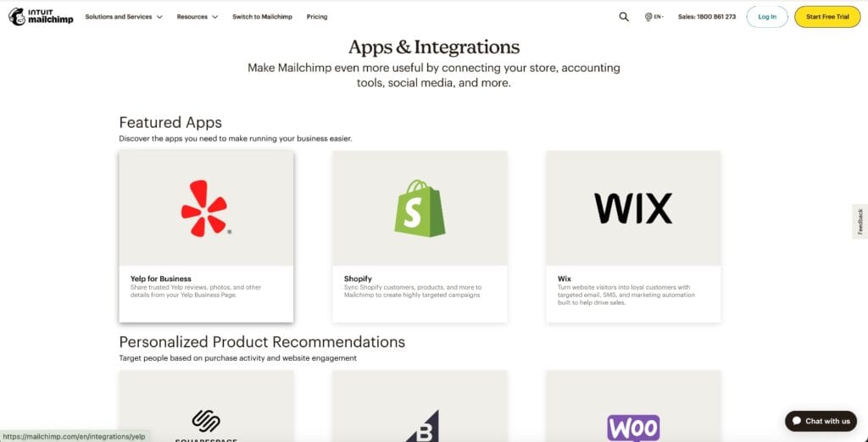
Task: Open the Intuit Mailchimp home logo
Action: pyautogui.click(x=41, y=17)
